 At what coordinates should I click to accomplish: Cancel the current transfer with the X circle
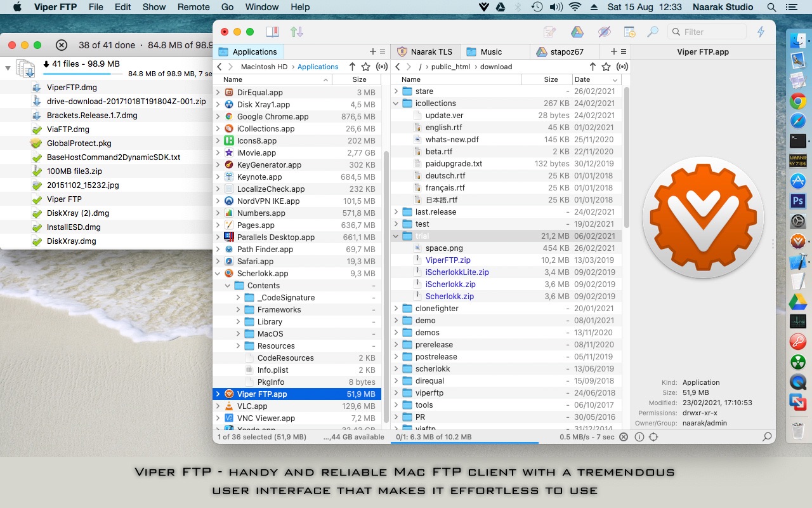(x=624, y=437)
